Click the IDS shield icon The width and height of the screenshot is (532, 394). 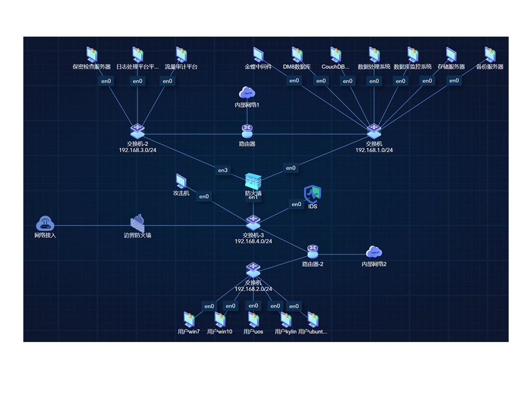(313, 194)
